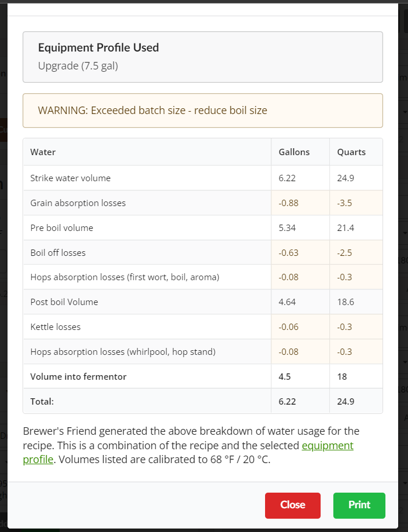Viewport: 408px width, 532px height.
Task: Click the exceeded batch size warning banner
Action: pyautogui.click(x=203, y=111)
